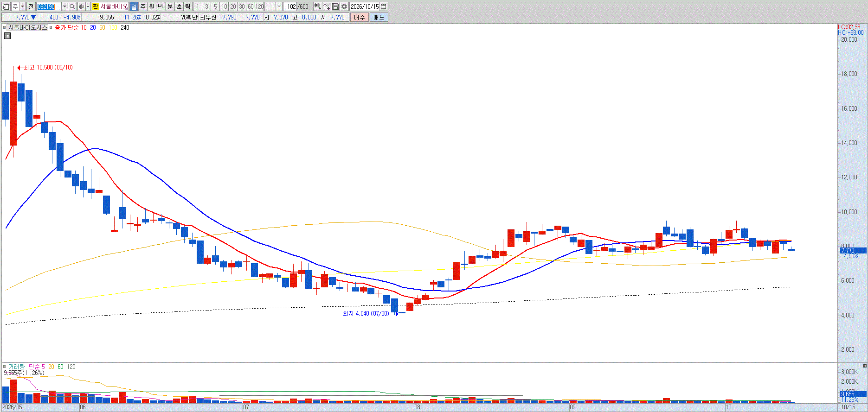The height and width of the screenshot is (412, 868).
Task: Click the red 10 moving average legend
Action: [x=84, y=27]
